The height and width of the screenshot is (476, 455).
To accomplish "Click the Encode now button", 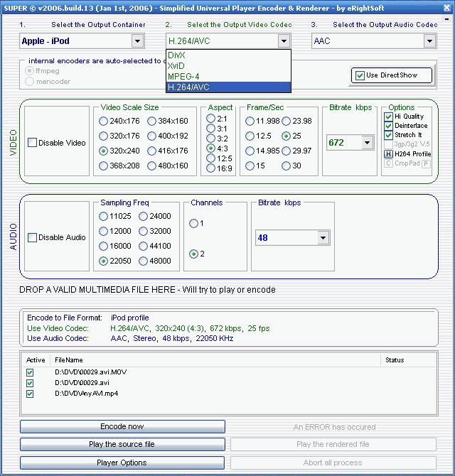I will point(122,426).
